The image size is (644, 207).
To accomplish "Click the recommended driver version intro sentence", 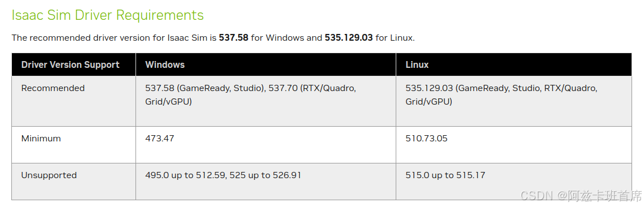I will [213, 38].
